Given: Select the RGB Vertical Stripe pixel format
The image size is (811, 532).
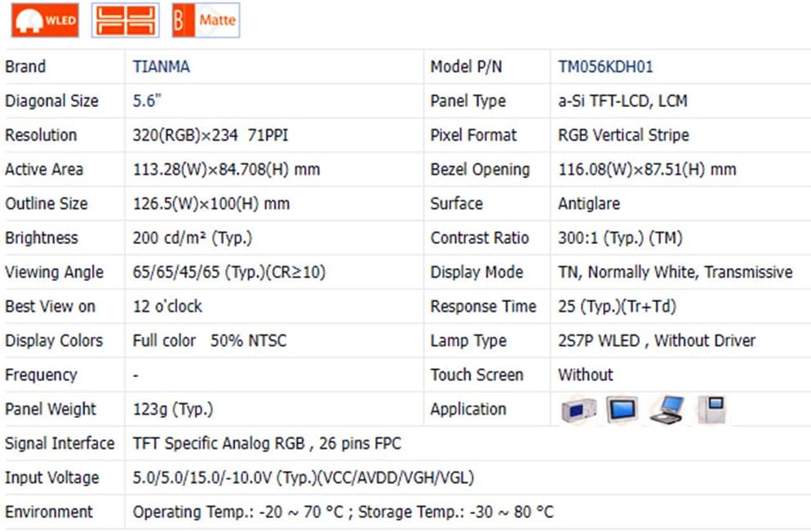Looking at the screenshot, I should (x=623, y=135).
